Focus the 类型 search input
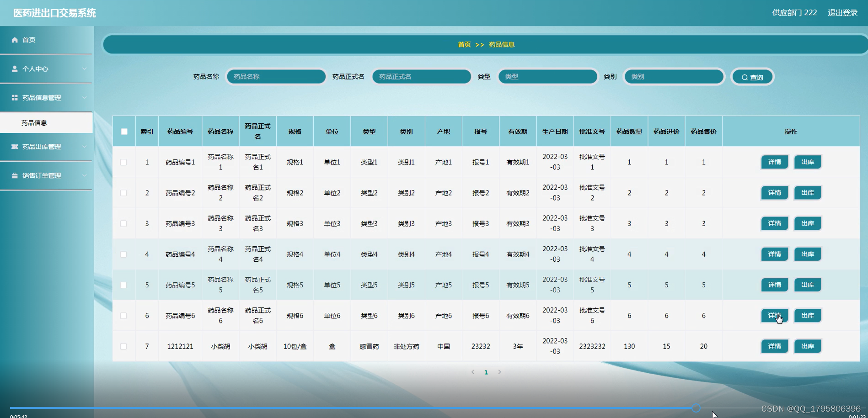The image size is (868, 418). tap(547, 76)
